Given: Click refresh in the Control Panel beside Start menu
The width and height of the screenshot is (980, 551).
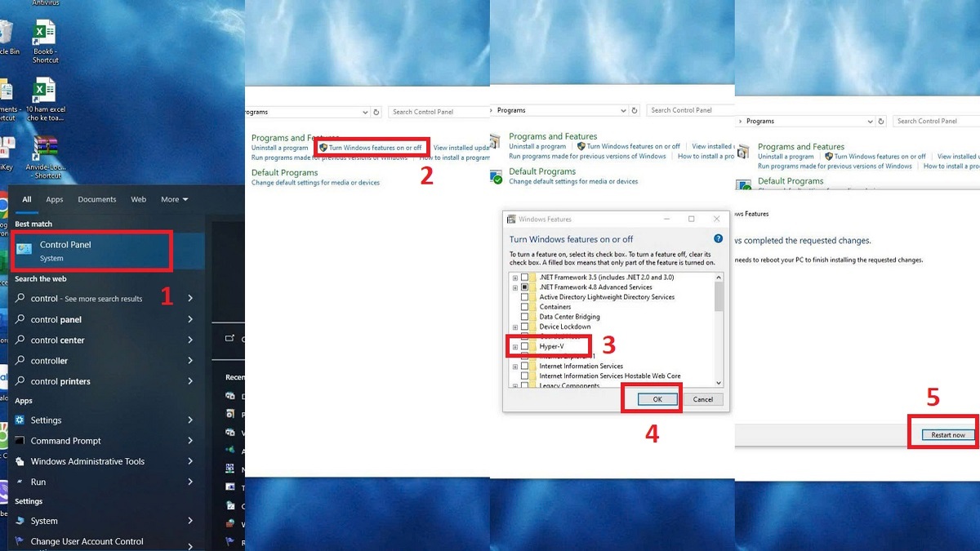Looking at the screenshot, I should [x=376, y=112].
